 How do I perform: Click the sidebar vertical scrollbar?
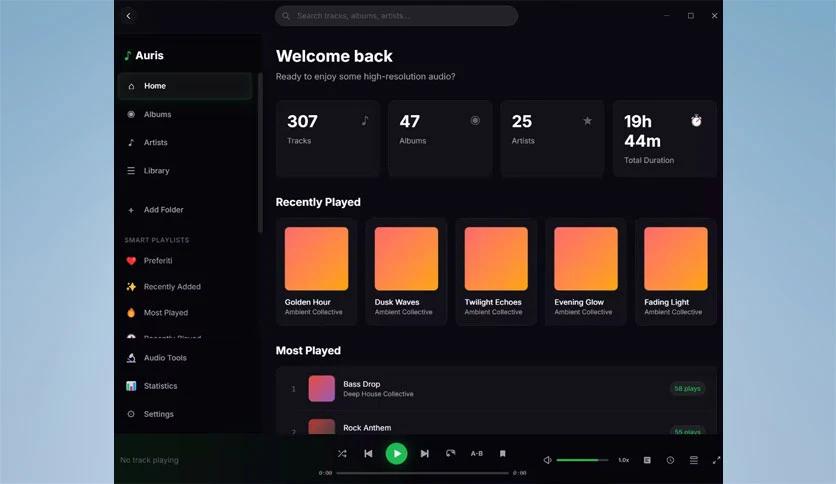click(x=260, y=152)
